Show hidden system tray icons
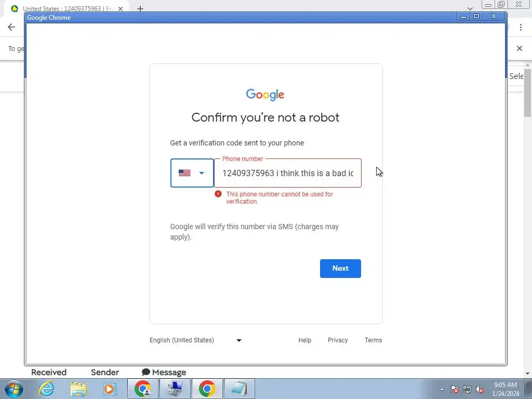 click(442, 389)
